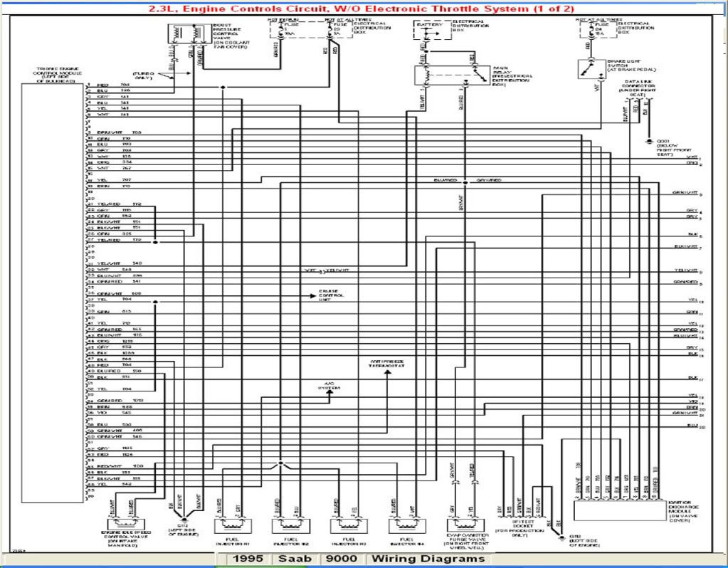Click the pin 1 RED wire row
The width and height of the screenshot is (728, 568).
[x=109, y=85]
